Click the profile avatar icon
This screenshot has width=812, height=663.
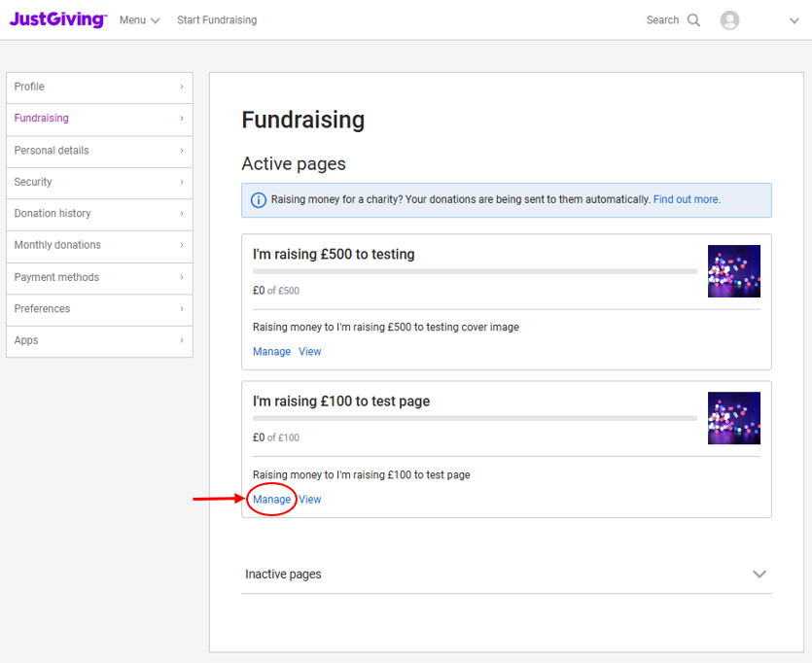click(x=729, y=19)
